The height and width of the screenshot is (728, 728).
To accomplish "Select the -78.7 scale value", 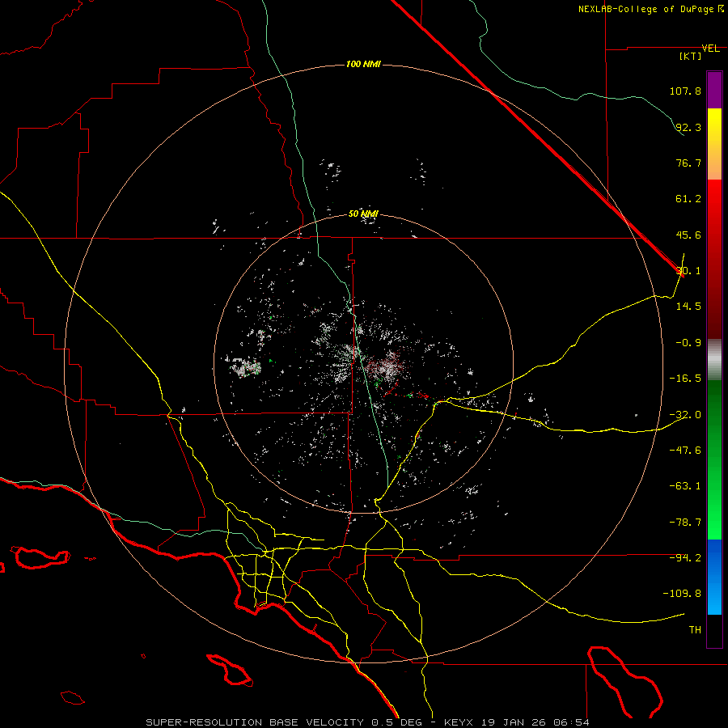I will click(x=685, y=523).
